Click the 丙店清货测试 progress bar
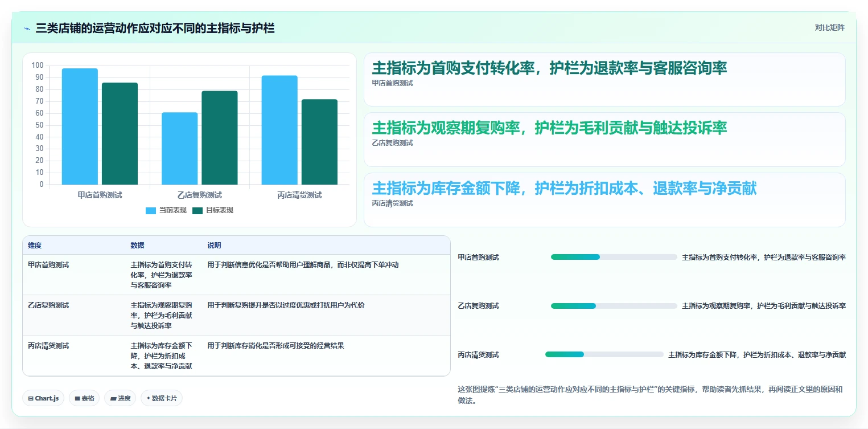 604,354
